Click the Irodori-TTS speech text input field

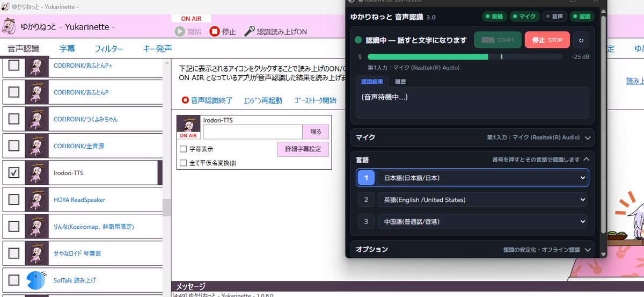click(x=253, y=132)
